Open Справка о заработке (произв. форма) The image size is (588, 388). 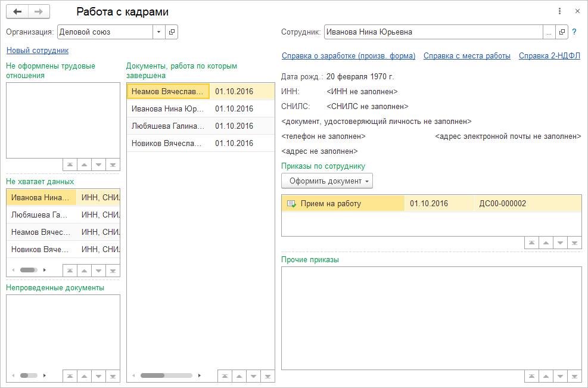point(348,56)
